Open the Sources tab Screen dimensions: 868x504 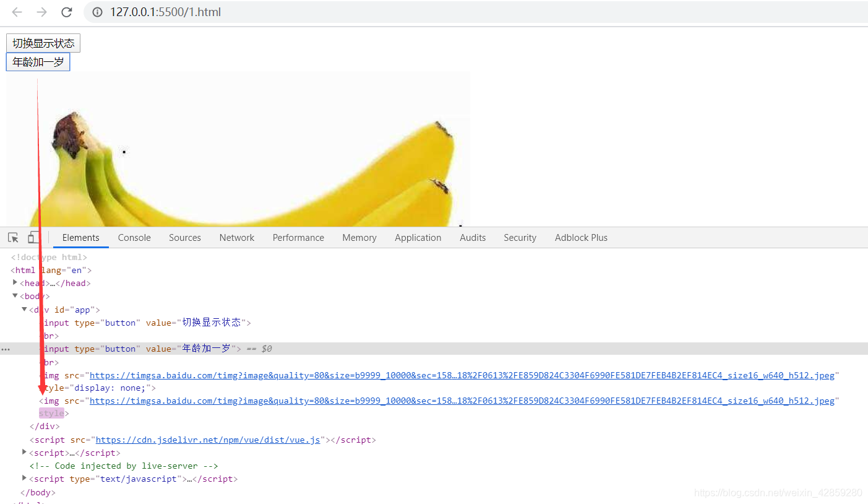click(185, 238)
